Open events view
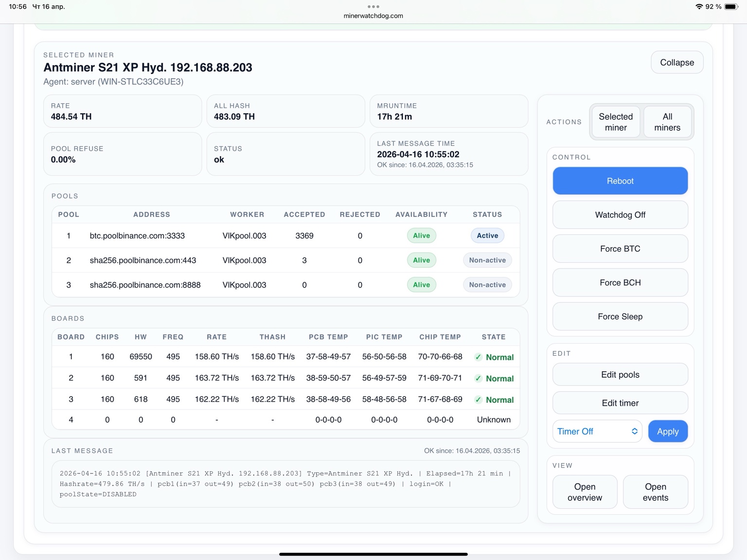Image resolution: width=747 pixels, height=560 pixels. 655,492
